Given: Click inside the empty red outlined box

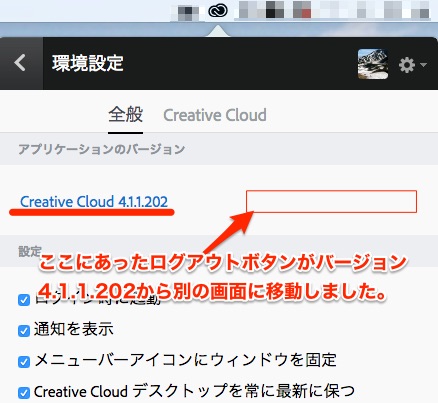Looking at the screenshot, I should 331,201.
